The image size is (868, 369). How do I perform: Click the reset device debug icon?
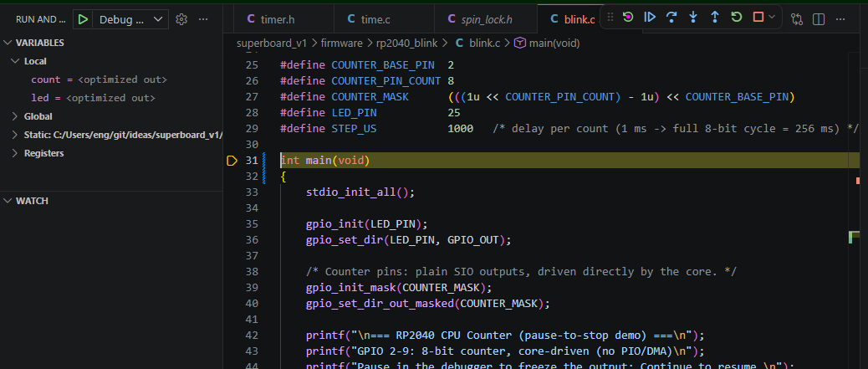click(628, 18)
